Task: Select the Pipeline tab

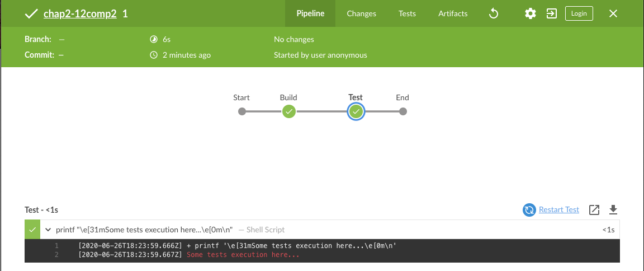Action: [310, 13]
